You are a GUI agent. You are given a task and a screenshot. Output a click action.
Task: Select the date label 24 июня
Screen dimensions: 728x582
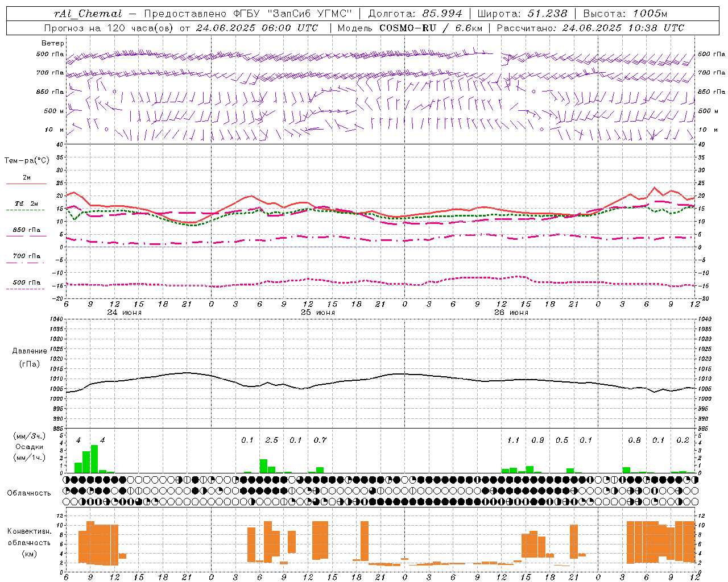point(124,313)
